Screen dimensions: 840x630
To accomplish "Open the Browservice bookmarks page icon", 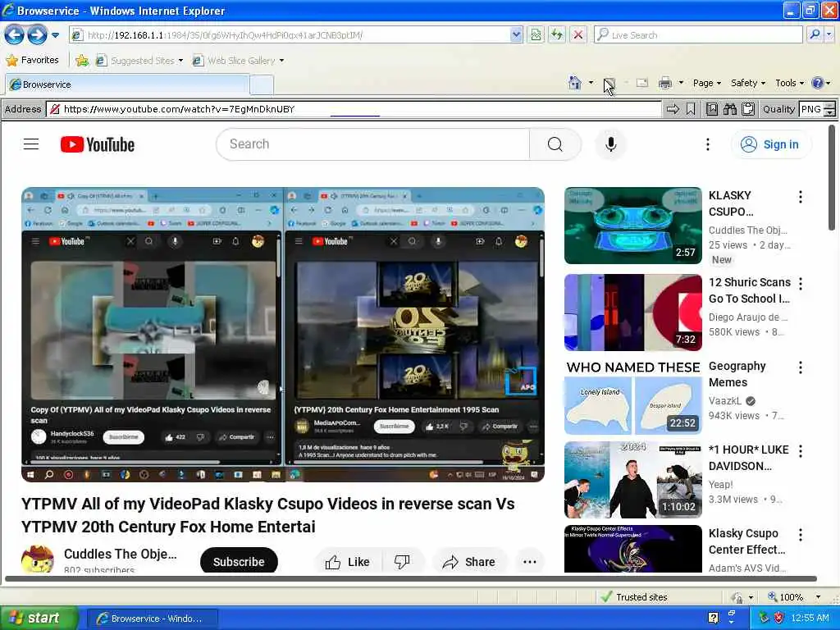I will coord(711,109).
